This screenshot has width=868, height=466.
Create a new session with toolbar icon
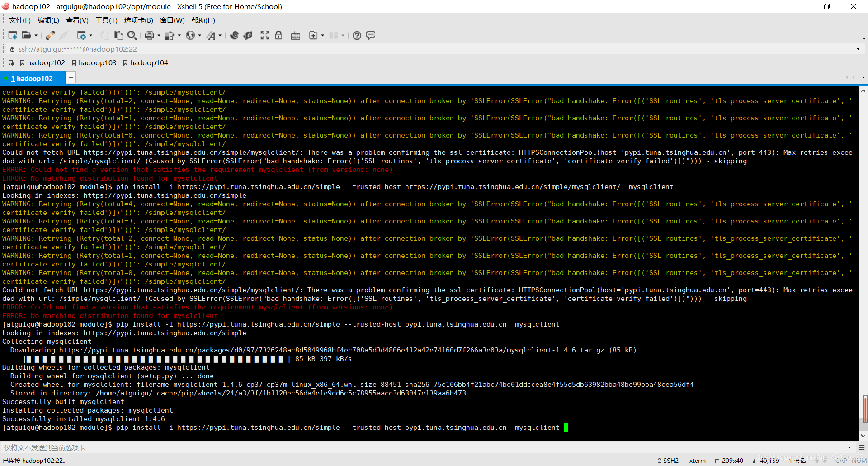[13, 35]
